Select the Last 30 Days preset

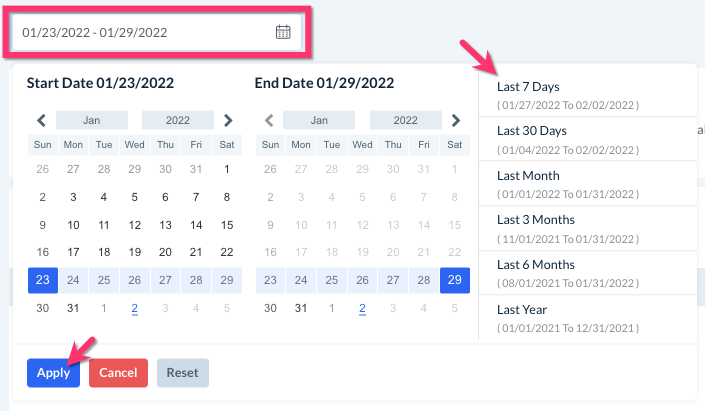(568, 139)
